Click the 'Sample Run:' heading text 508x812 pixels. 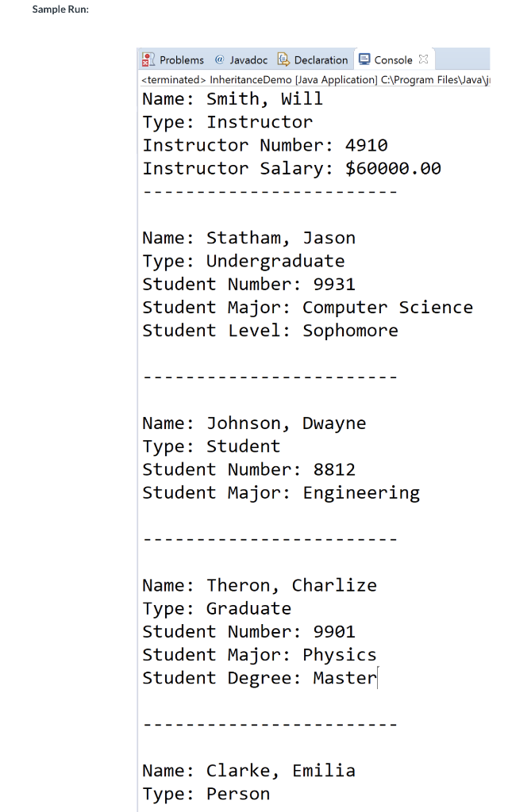pos(60,10)
